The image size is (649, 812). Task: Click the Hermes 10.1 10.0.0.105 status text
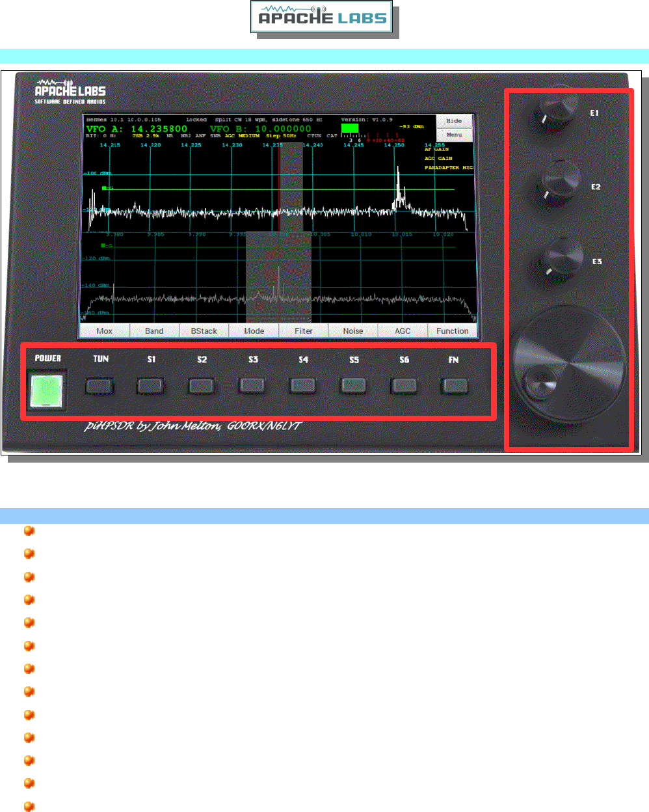124,120
